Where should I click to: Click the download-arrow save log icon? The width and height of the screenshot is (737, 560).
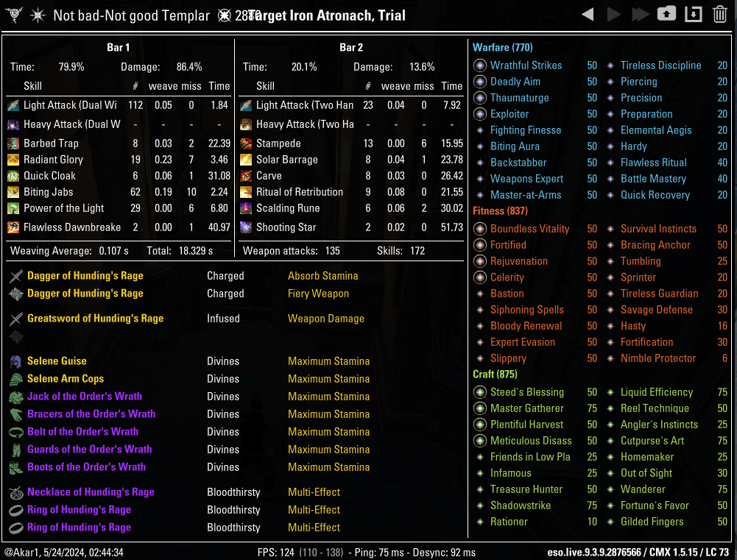693,15
